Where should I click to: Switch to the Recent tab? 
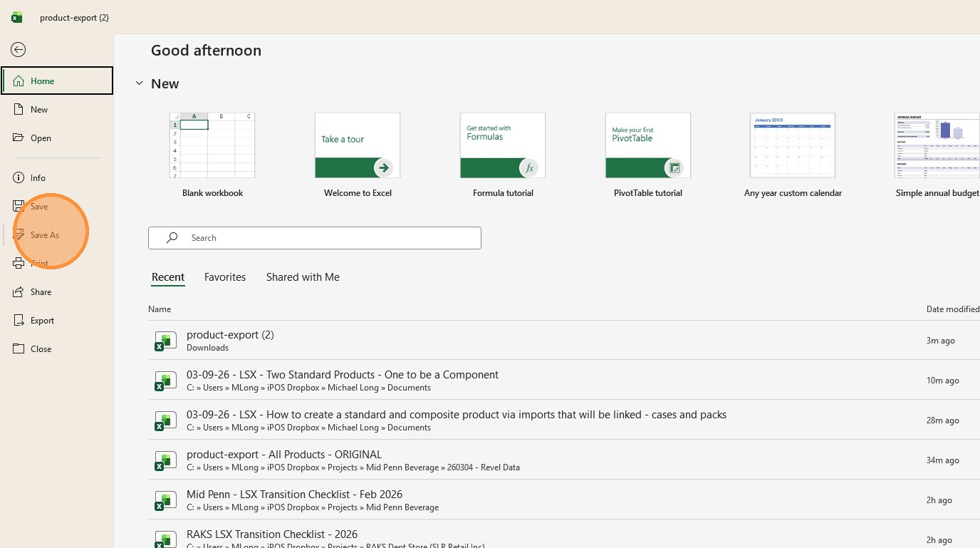pyautogui.click(x=168, y=277)
